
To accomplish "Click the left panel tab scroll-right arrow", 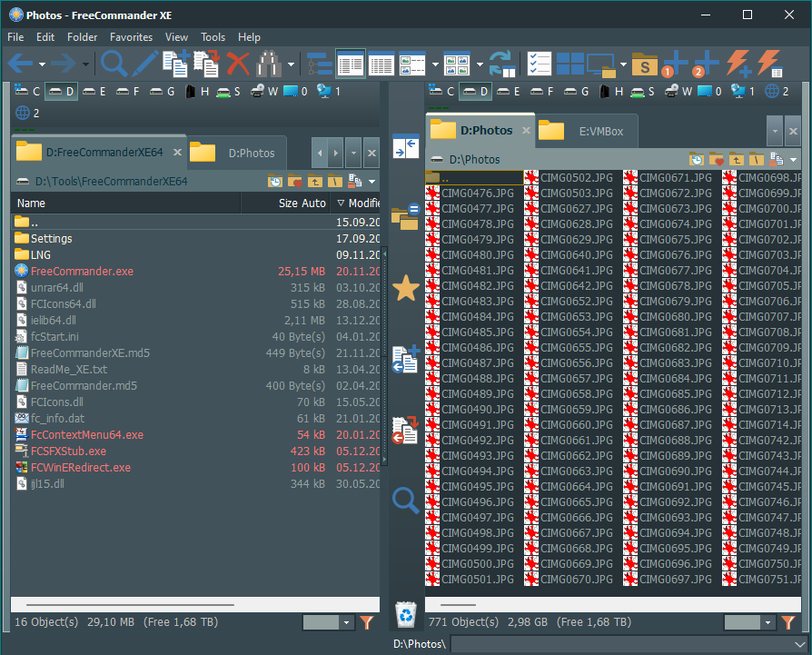I will point(335,153).
